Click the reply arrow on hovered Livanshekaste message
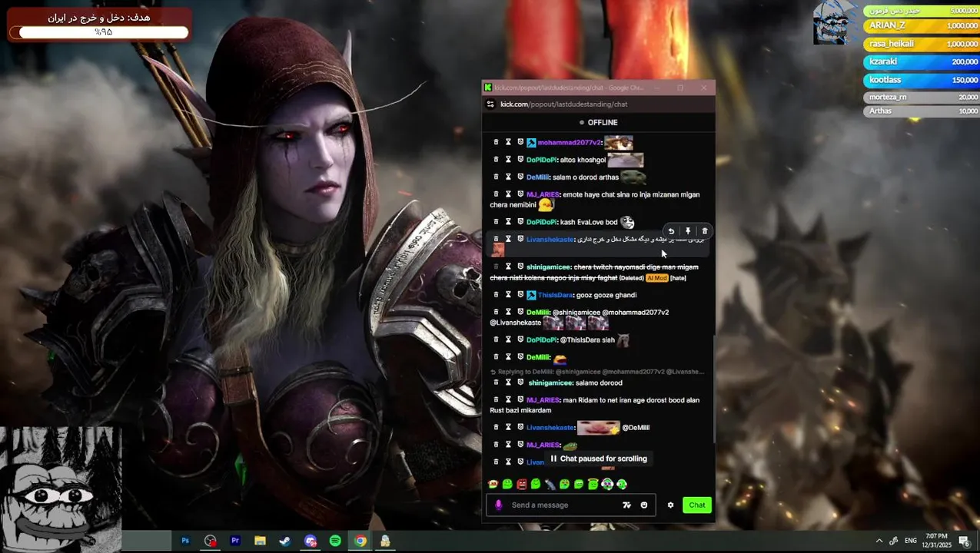This screenshot has height=553, width=980. click(671, 231)
